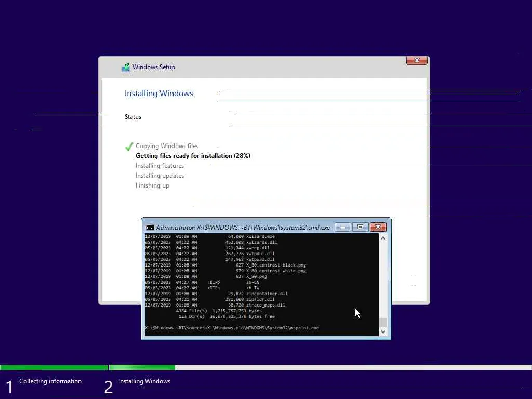Click the xwtpdui.dll line in cmd
Screen dimensions: 532x399
210,254
